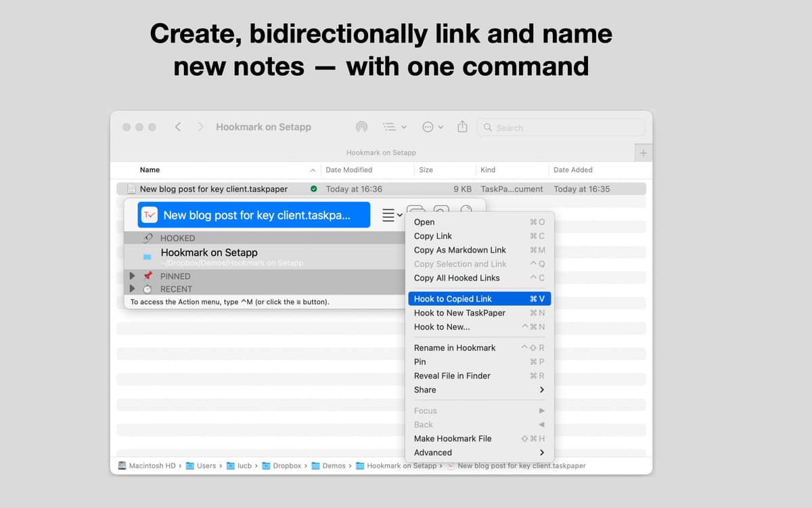Click Dropbox in the path bar

[x=286, y=466]
